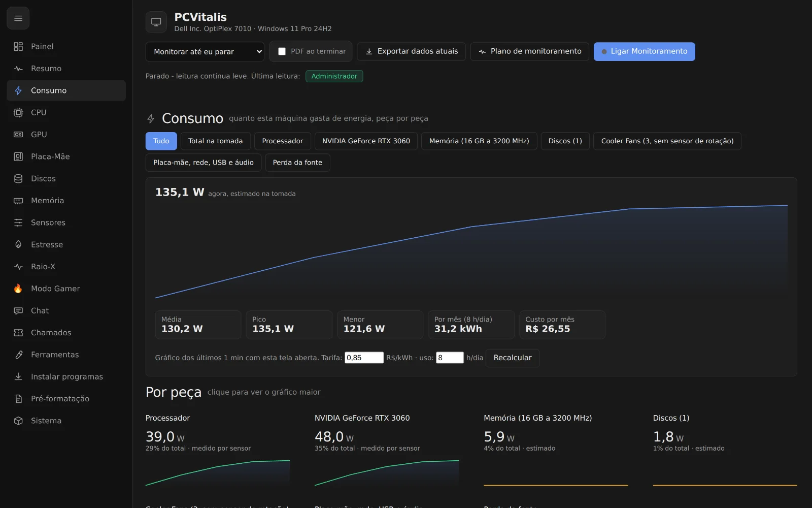Open the Sensores sliders icon
The height and width of the screenshot is (508, 812).
[x=18, y=223]
